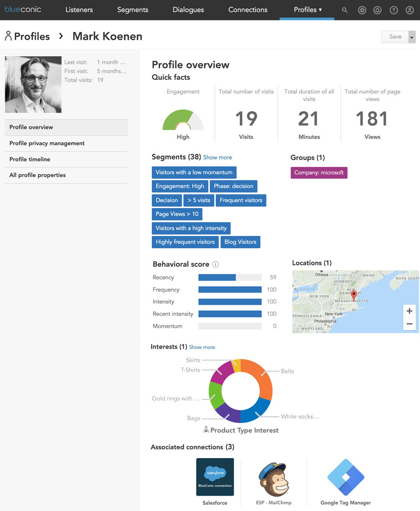Click Show more next to Interests
The image size is (420, 511).
(x=202, y=347)
